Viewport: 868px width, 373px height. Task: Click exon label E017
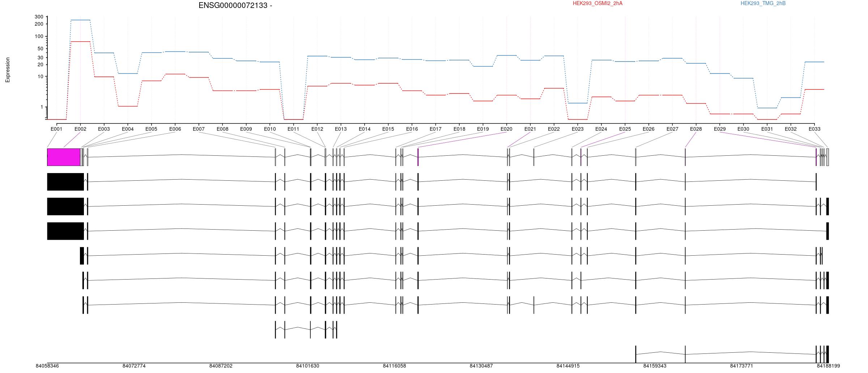pos(435,129)
